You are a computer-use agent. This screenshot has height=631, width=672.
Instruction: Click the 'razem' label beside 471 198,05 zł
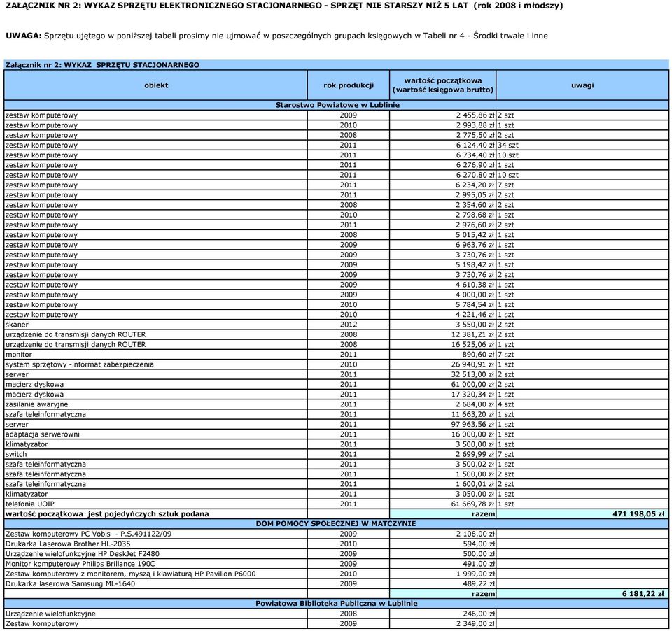pos(484,514)
